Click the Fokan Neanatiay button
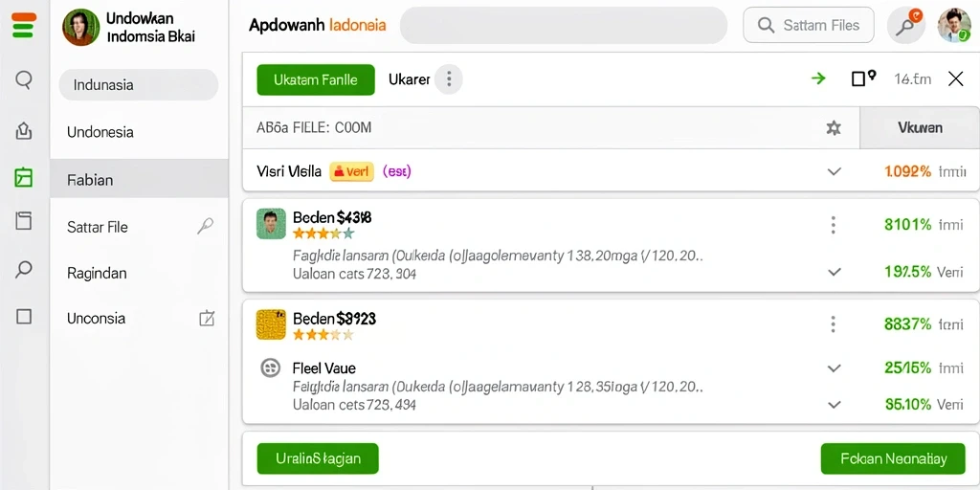Image resolution: width=980 pixels, height=490 pixels. point(893,459)
